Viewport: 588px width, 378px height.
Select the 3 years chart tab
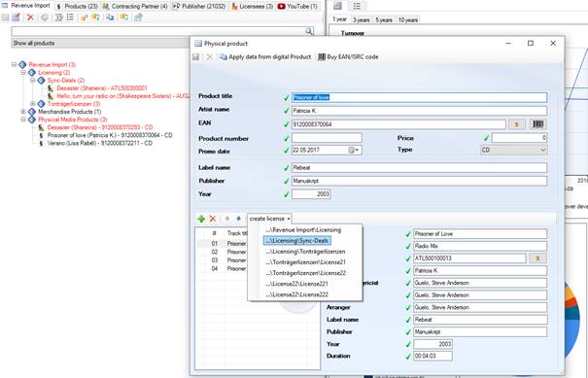coord(362,19)
